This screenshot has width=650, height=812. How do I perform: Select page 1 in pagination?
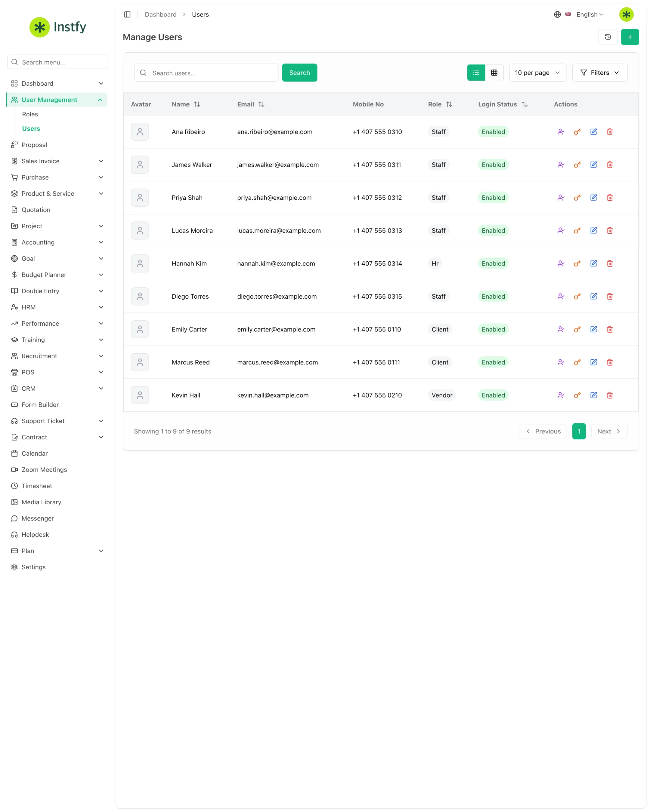point(579,431)
